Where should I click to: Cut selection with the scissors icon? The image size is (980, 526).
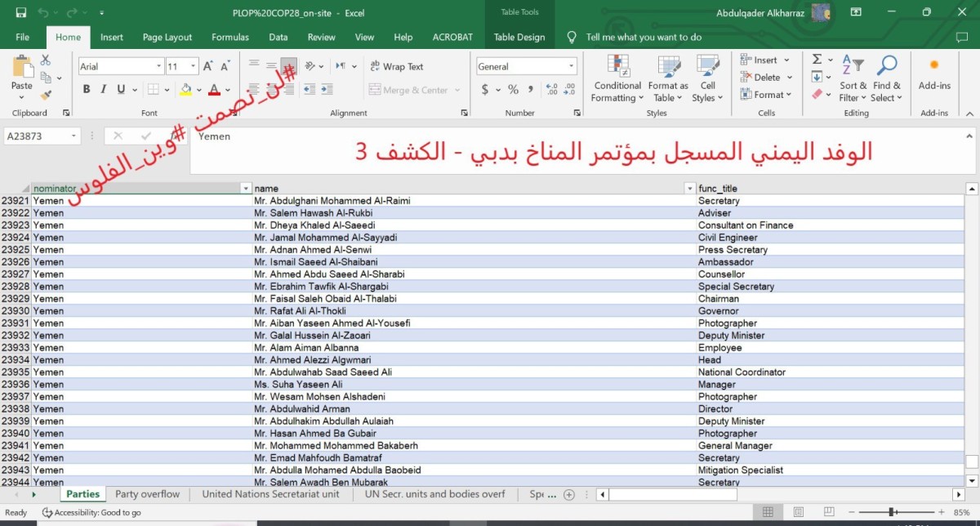pyautogui.click(x=46, y=60)
